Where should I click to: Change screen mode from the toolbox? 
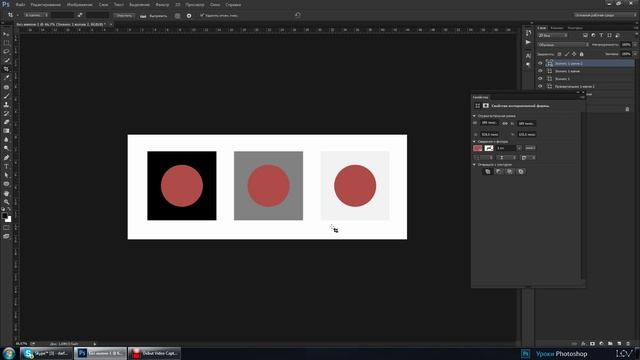[x=6, y=236]
